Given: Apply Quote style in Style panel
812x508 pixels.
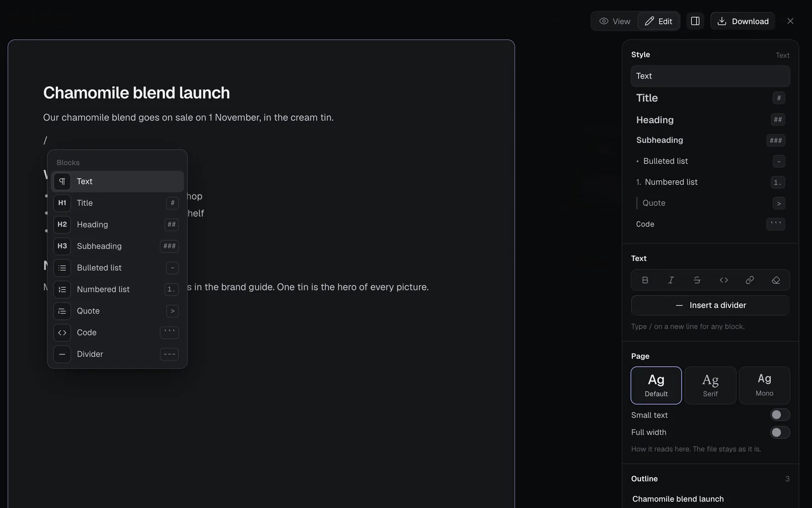Looking at the screenshot, I should (710, 203).
